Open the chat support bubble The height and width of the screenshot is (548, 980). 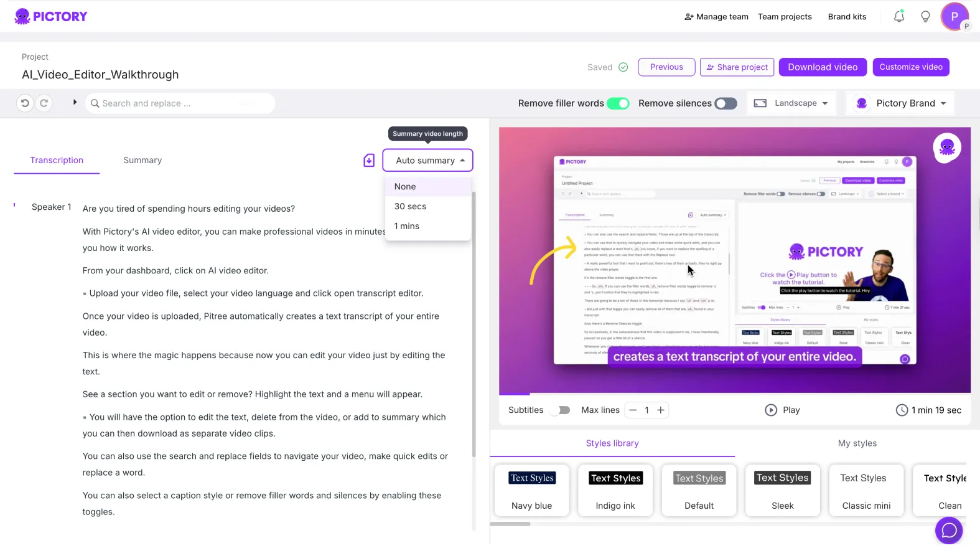[x=948, y=530]
